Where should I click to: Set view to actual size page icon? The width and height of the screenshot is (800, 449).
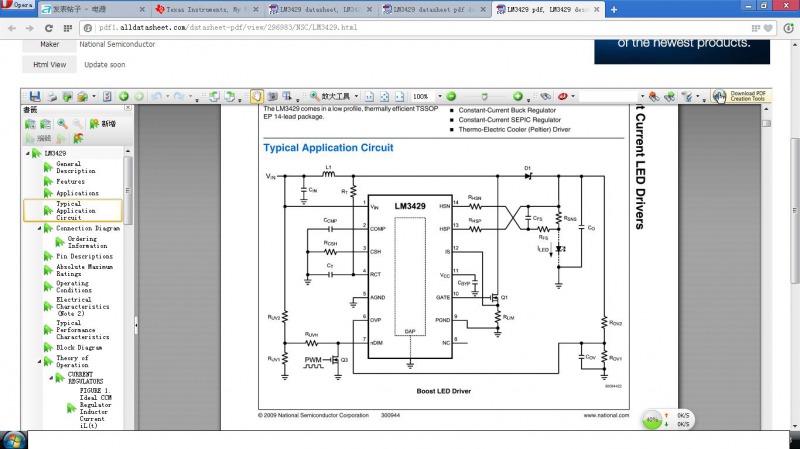[x=369, y=96]
